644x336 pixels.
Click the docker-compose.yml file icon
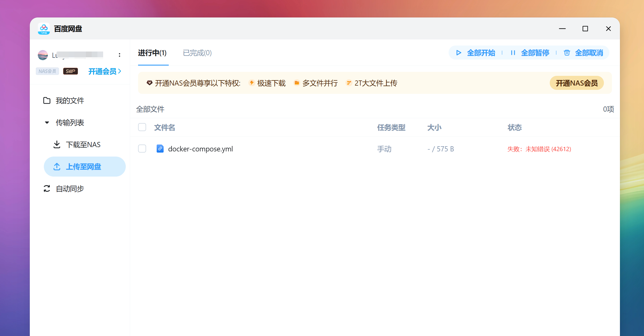coord(160,149)
